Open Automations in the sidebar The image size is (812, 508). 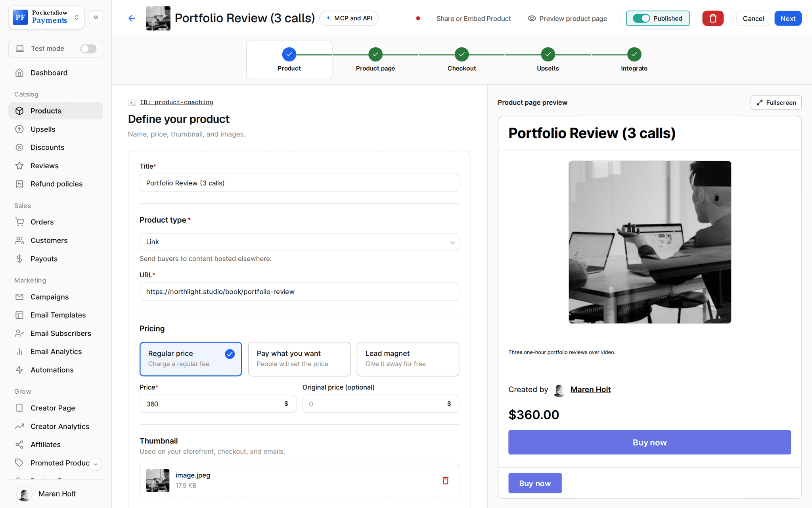(x=56, y=370)
